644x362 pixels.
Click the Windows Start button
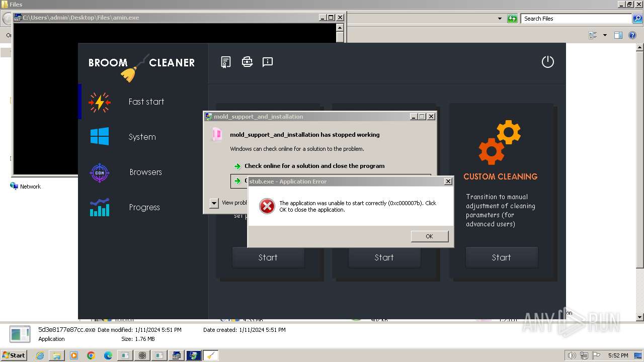pyautogui.click(x=14, y=355)
